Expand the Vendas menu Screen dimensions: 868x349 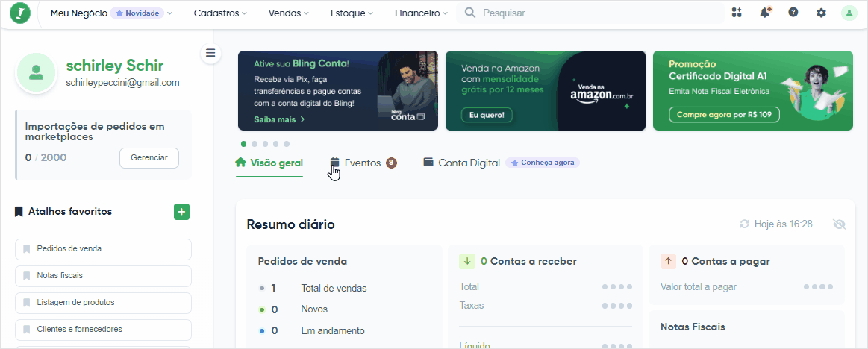coord(288,13)
